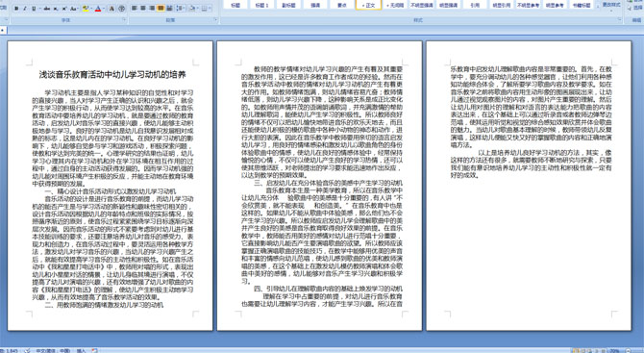Apply the 标题 style
Image resolution: width=644 pixels, height=353 pixels.
[x=235, y=5]
